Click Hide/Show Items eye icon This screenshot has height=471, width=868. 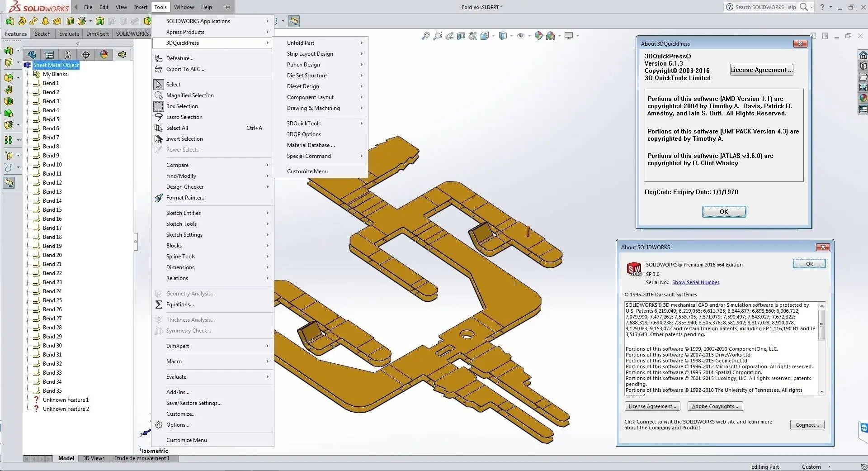pyautogui.click(x=521, y=36)
